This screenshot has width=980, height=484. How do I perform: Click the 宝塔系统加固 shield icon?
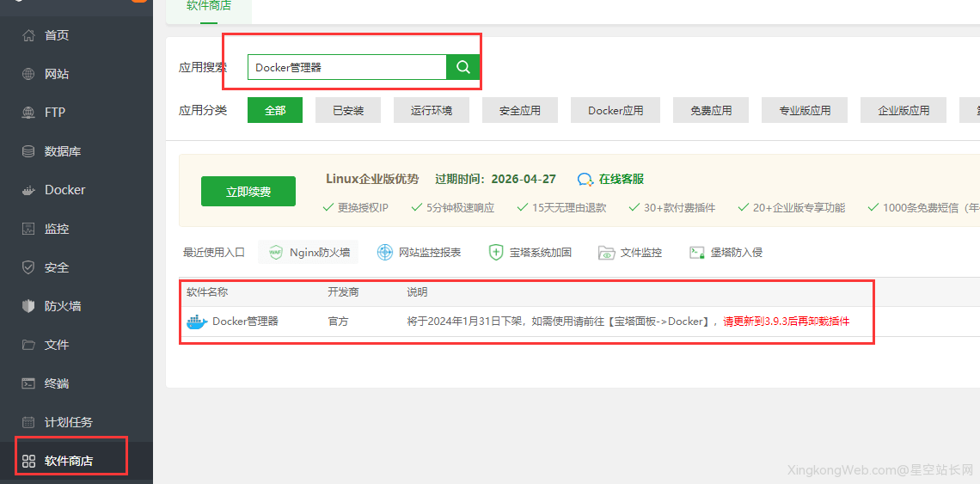[496, 253]
